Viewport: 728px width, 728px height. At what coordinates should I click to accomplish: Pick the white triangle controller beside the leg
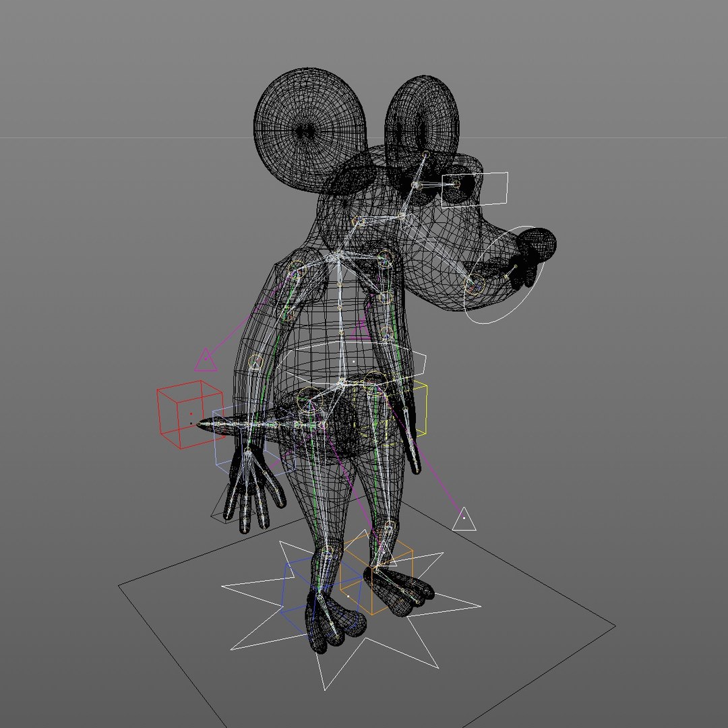pos(464,519)
